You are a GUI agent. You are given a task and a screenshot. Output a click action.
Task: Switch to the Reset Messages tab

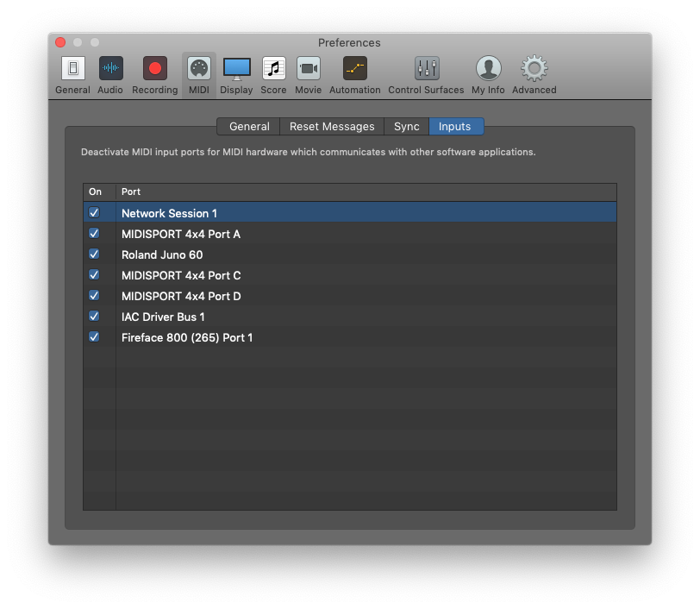click(332, 127)
